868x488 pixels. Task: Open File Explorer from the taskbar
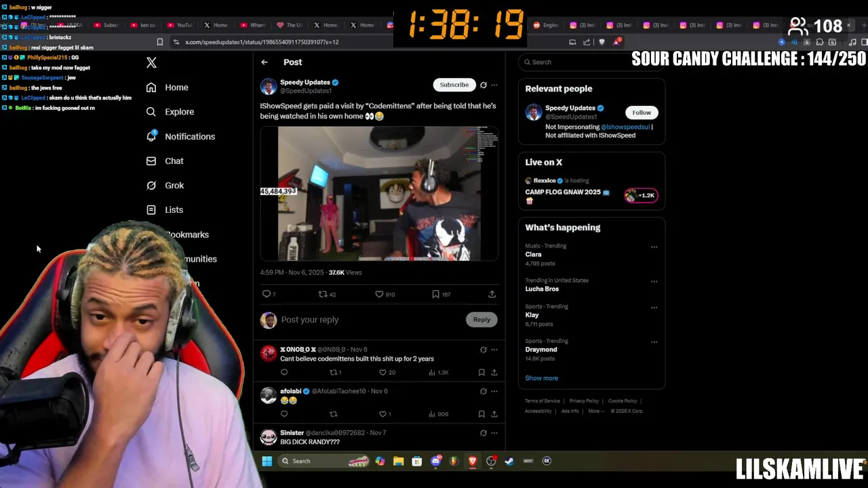(x=399, y=461)
